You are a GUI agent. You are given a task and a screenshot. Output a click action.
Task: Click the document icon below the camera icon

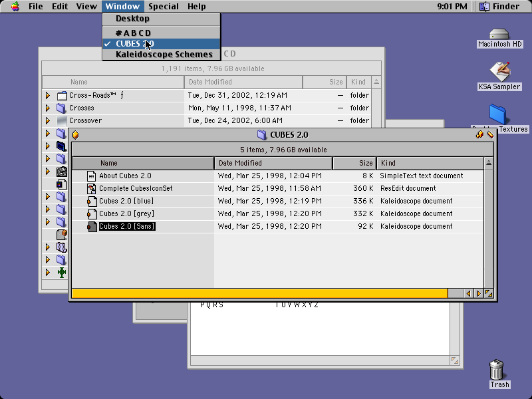pyautogui.click(x=62, y=184)
